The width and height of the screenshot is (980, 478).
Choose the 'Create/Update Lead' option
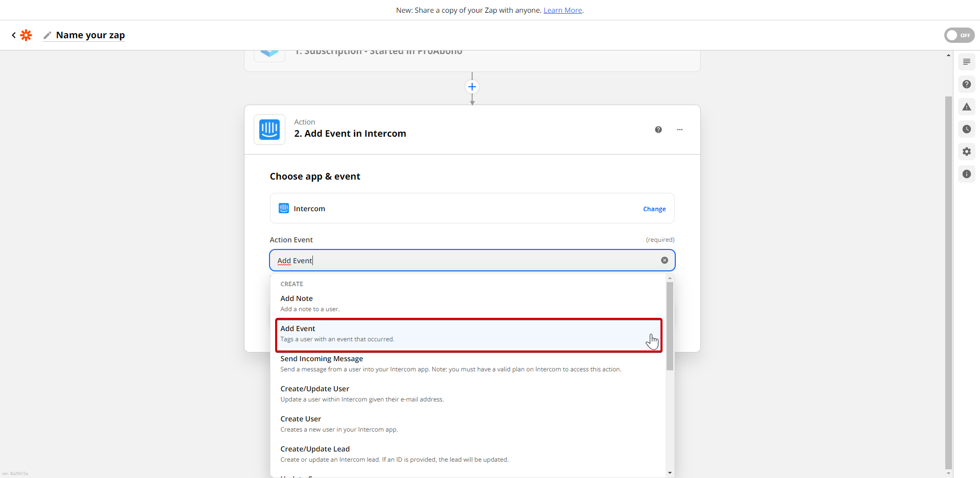click(469, 454)
